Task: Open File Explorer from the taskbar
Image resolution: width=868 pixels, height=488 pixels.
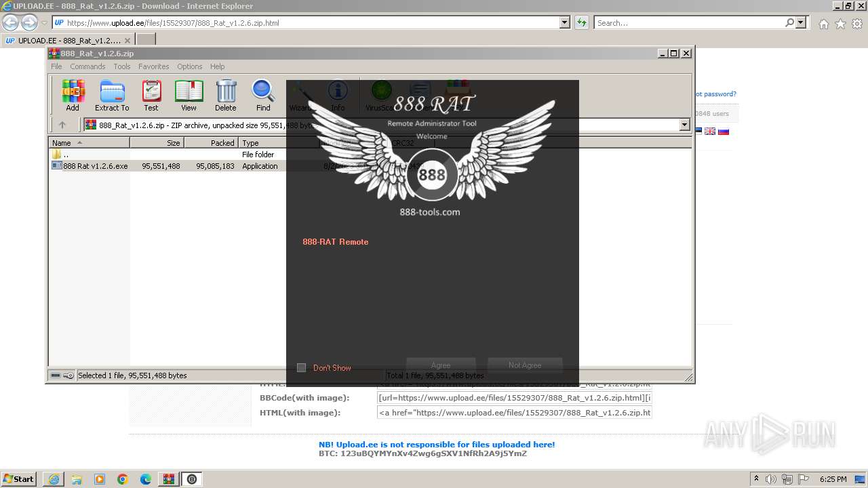Action: click(77, 479)
